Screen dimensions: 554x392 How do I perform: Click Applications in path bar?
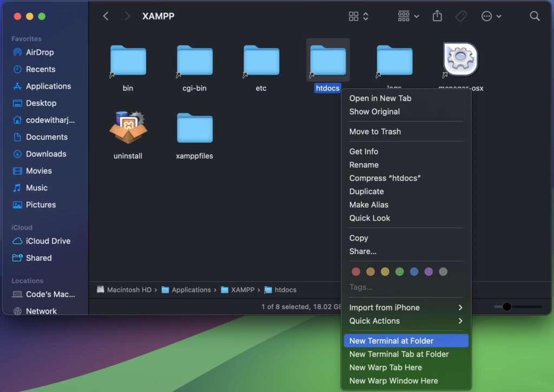(x=186, y=290)
